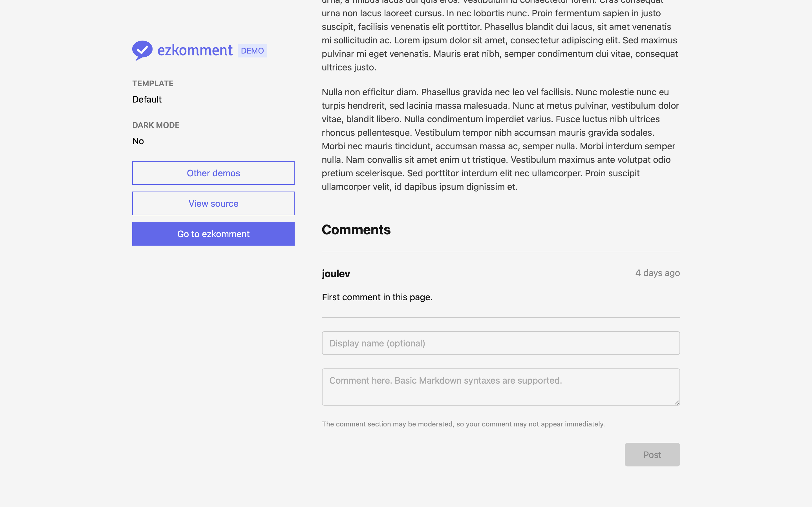The width and height of the screenshot is (812, 507).
Task: Click the Nulla non efficitur diam paragraph
Action: point(500,139)
